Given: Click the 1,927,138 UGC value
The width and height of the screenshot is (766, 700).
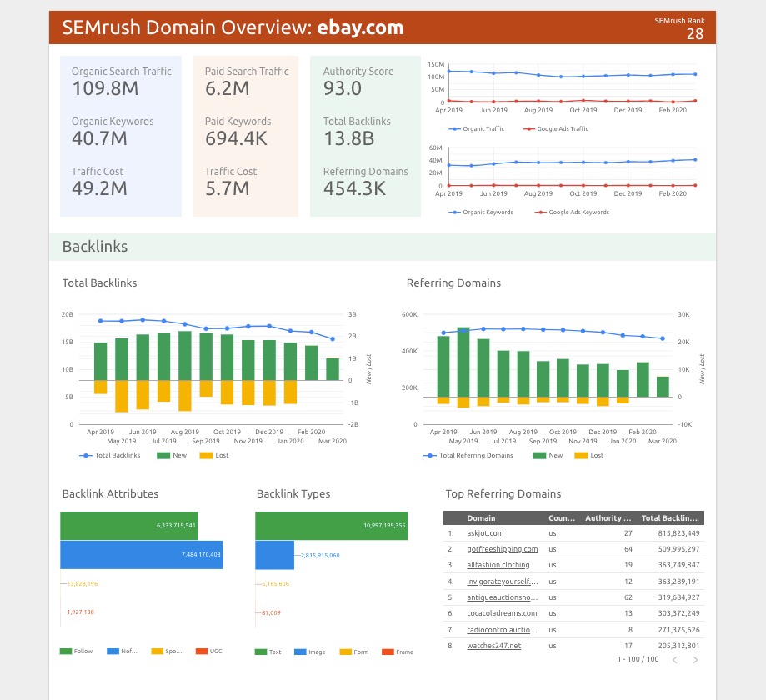Looking at the screenshot, I should click(x=81, y=612).
